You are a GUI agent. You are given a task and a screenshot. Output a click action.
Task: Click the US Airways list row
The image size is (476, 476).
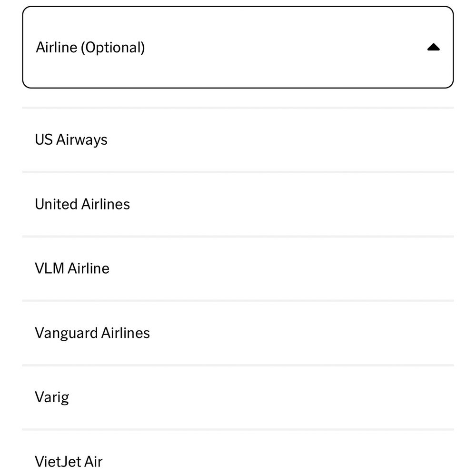coord(238,139)
